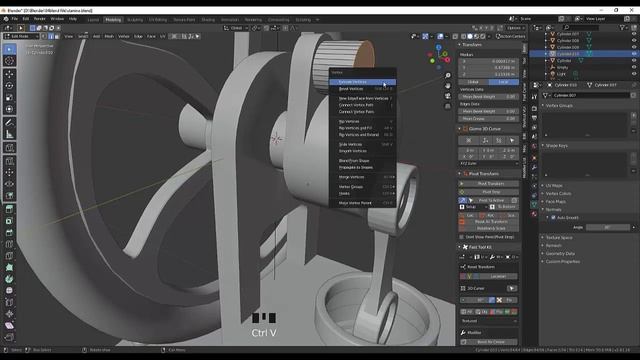Screen dimensions: 640x360
Task: Adjust the Auto Smooth Angle slider
Action: pyautogui.click(x=608, y=227)
